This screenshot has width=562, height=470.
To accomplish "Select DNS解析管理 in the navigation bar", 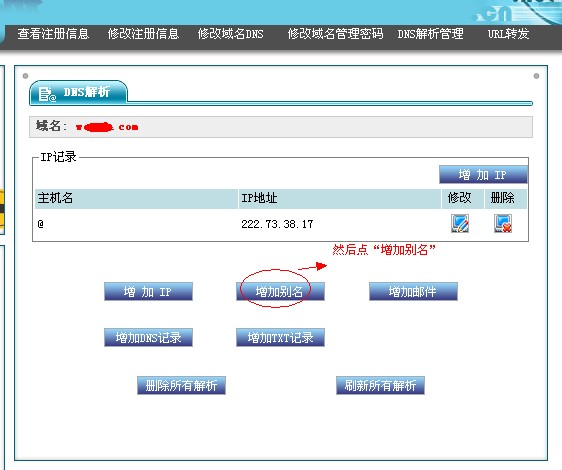I will click(x=430, y=34).
